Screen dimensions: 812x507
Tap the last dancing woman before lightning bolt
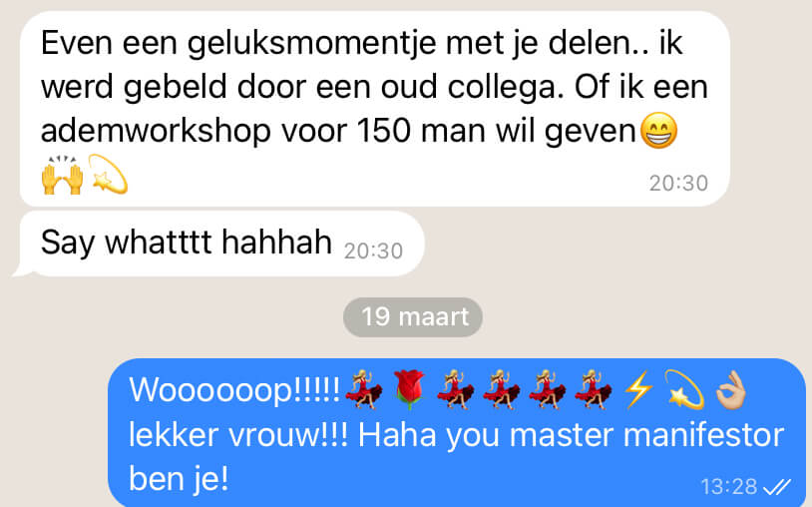594,390
